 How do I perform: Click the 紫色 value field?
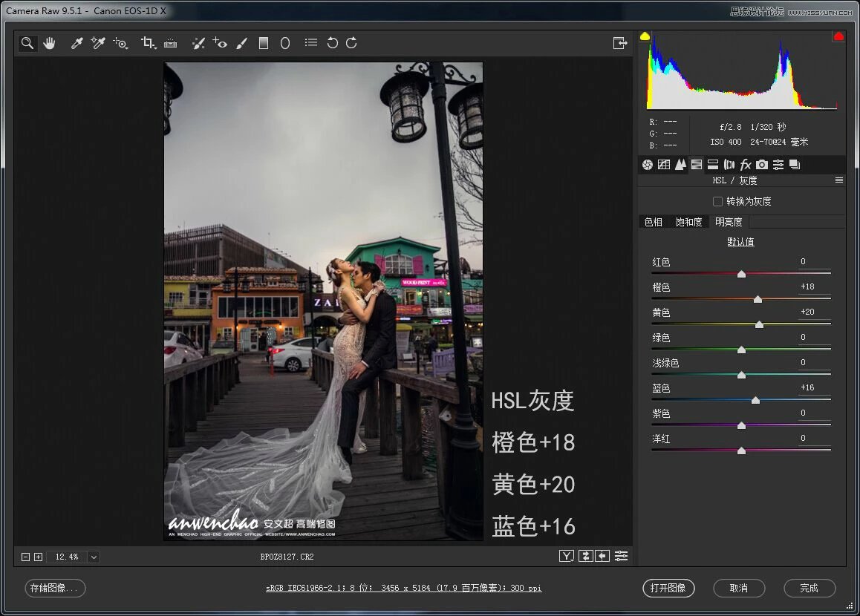[814, 413]
